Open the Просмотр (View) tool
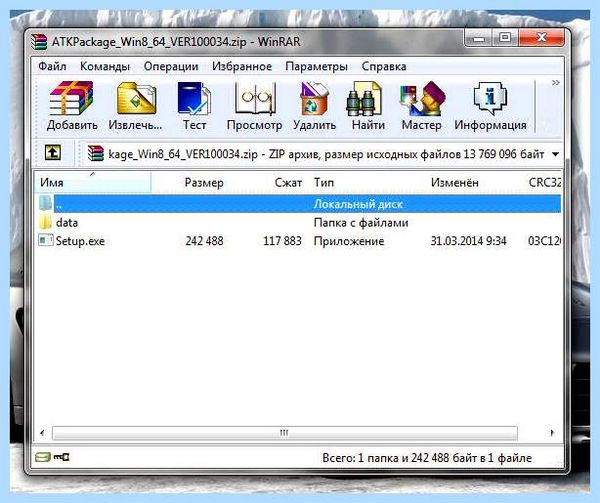600x503 pixels. click(x=254, y=98)
